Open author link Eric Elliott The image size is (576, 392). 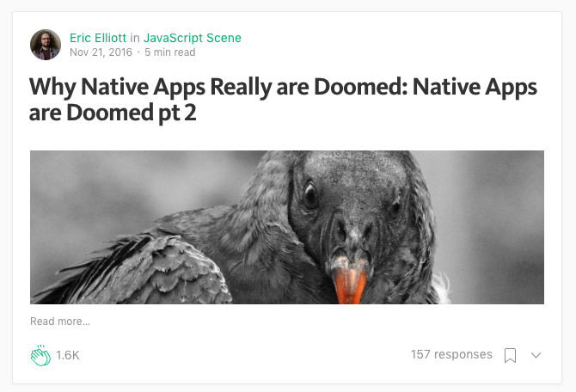click(98, 38)
